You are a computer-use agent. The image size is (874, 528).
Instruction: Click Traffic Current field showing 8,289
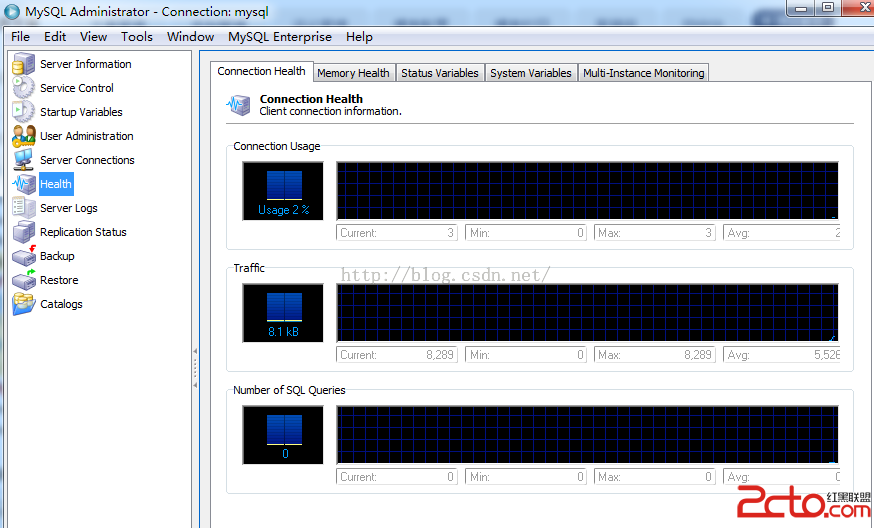397,355
